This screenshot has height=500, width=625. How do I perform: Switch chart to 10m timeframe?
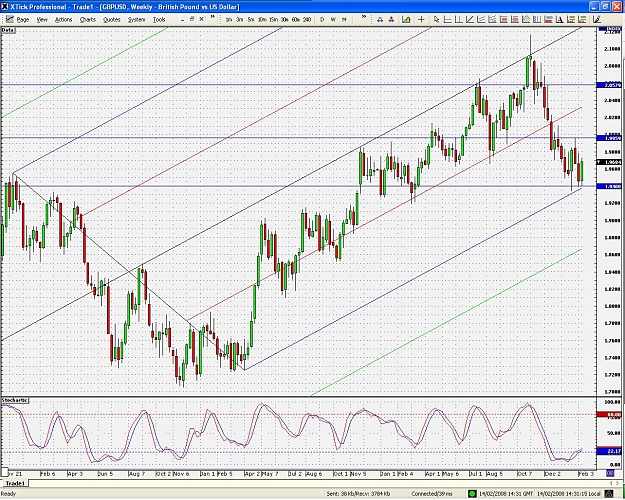click(262, 19)
